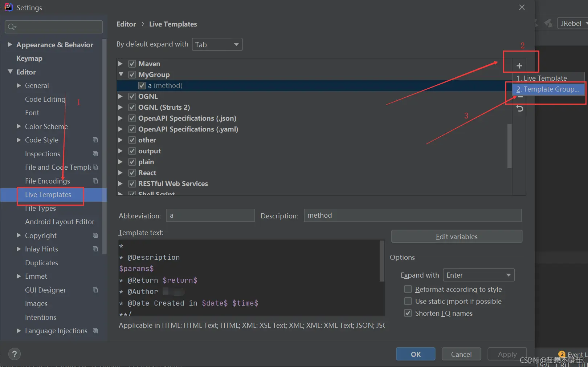This screenshot has height=367, width=588.
Task: Enable Reformat according to style
Action: (x=408, y=289)
